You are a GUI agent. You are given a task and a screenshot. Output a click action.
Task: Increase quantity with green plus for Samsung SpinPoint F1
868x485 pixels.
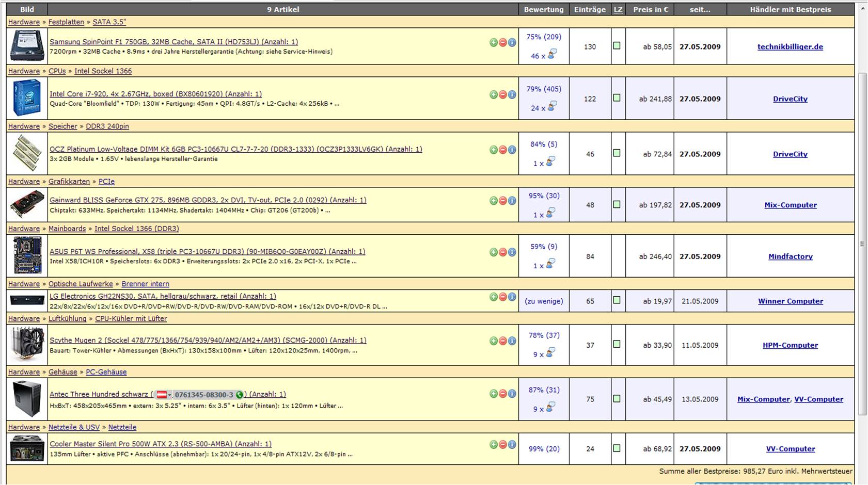(494, 42)
